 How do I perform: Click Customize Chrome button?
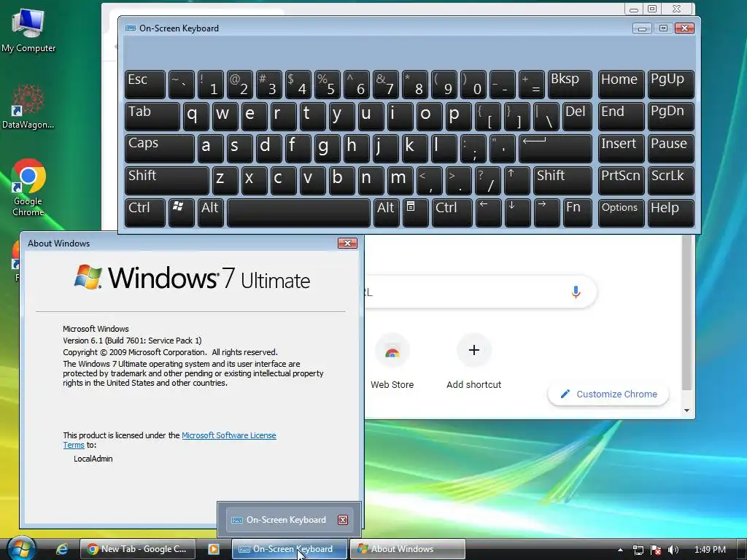(x=608, y=394)
